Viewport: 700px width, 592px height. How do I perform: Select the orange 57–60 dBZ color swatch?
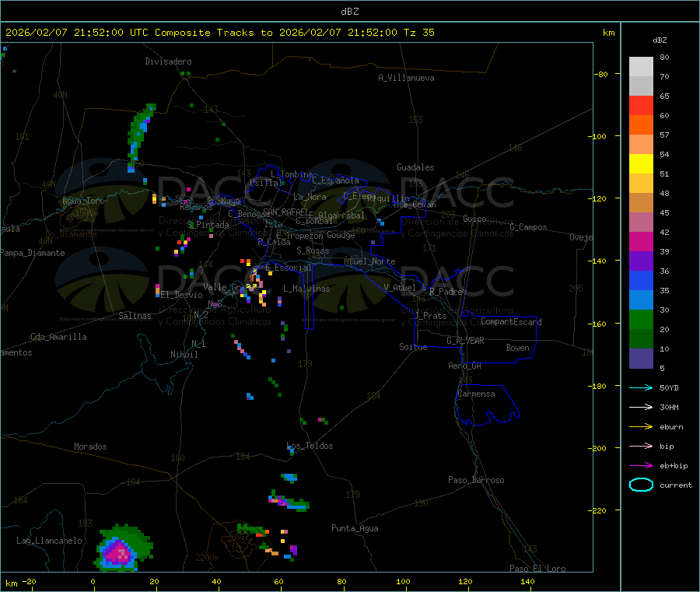pos(641,125)
